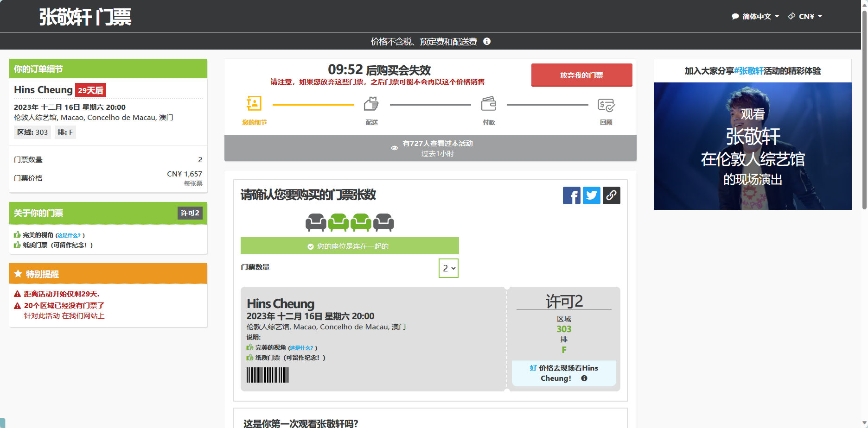Viewport: 868px width, 428px height.
Task: Click CN¥ 1,657 ticket price
Action: click(185, 174)
